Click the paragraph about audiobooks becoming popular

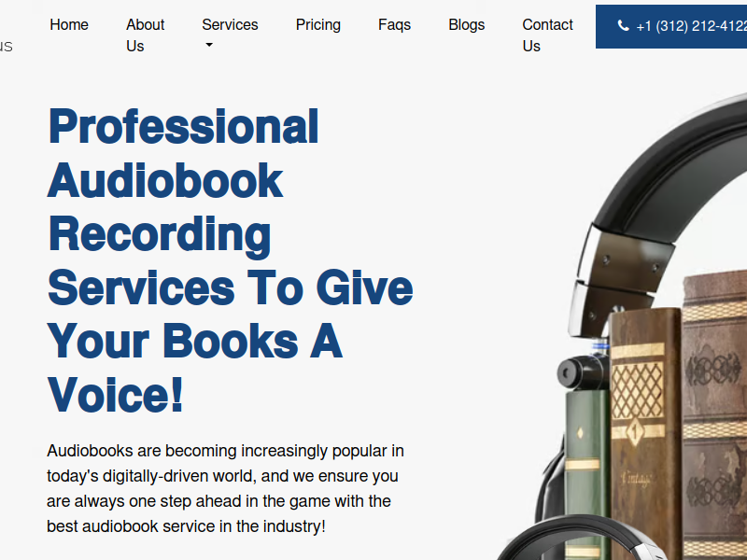(225, 488)
